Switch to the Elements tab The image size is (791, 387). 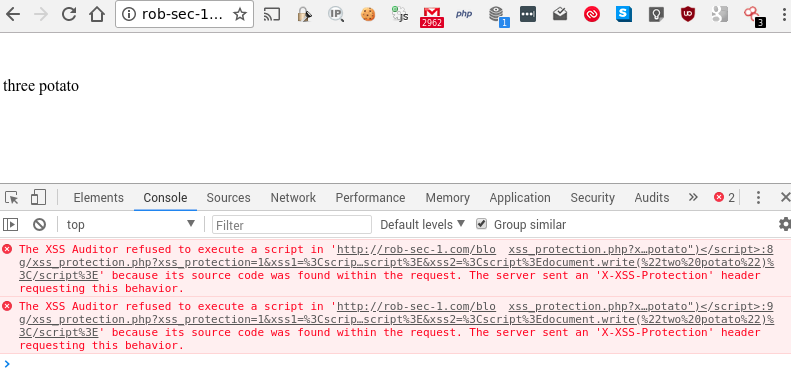(x=98, y=198)
